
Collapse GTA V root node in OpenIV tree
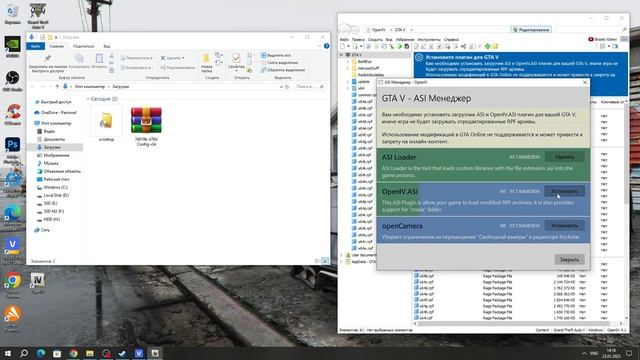pyautogui.click(x=342, y=55)
